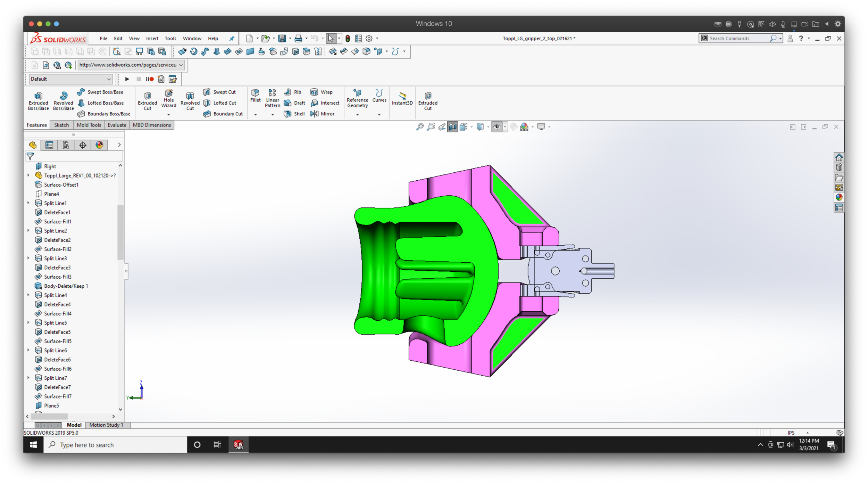Image resolution: width=868 pixels, height=484 pixels.
Task: Click the IPS unit system status
Action: tap(791, 433)
